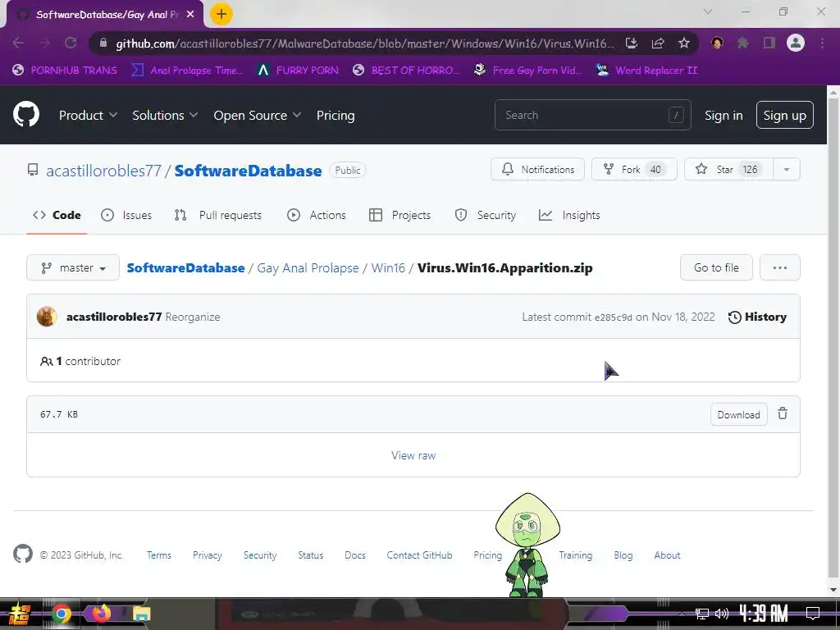This screenshot has width=840, height=630.
Task: Open the Reorganize commit message
Action: point(193,317)
